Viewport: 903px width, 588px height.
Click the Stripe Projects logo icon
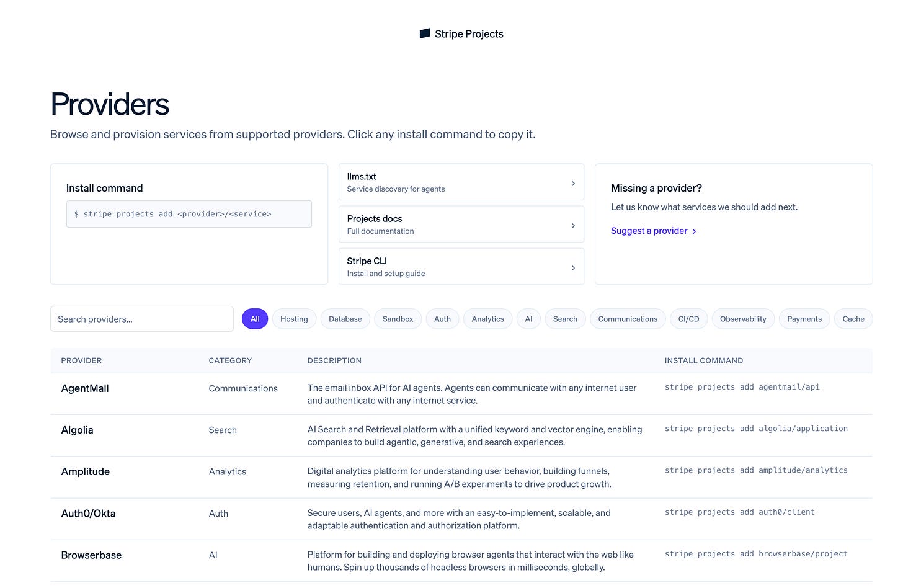(x=425, y=33)
